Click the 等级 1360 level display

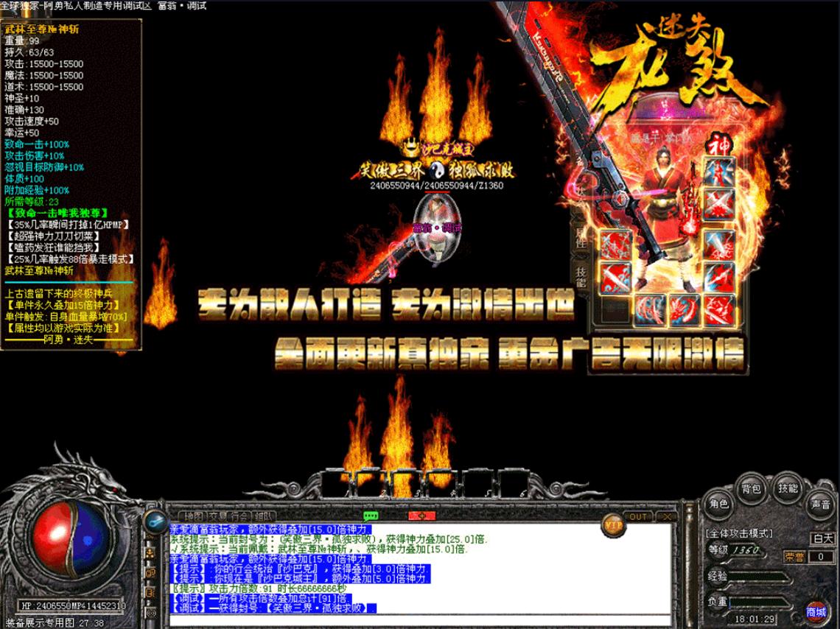[735, 549]
